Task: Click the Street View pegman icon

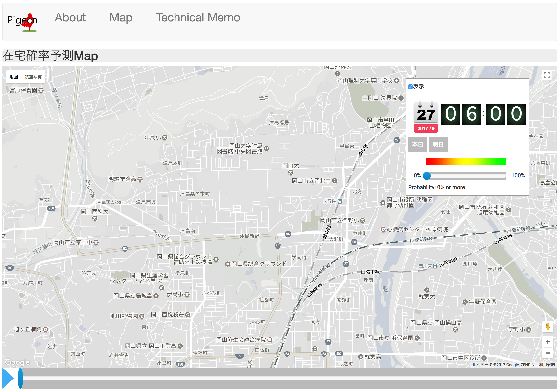Action: 548,327
